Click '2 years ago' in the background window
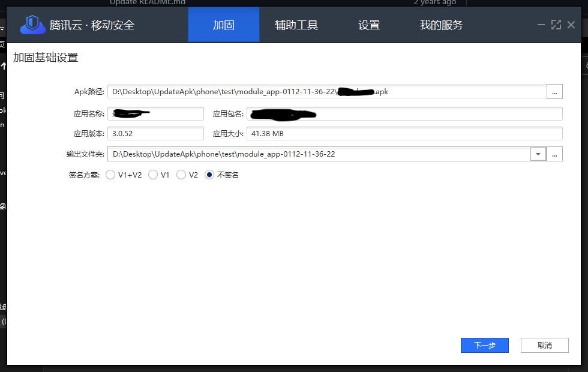This screenshot has height=372, width=588. 435,2
